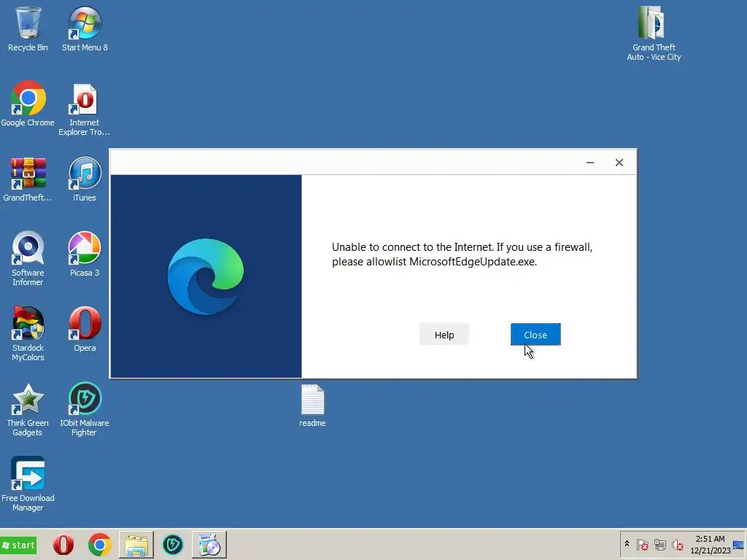
Task: Click the installer disc taskbar button
Action: tap(209, 545)
